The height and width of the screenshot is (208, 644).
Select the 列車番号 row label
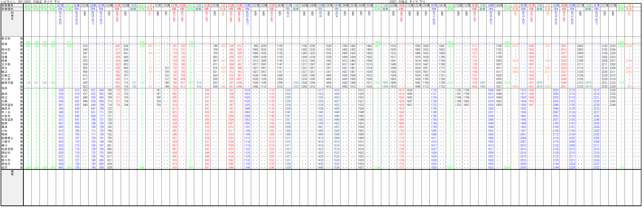point(7,5)
